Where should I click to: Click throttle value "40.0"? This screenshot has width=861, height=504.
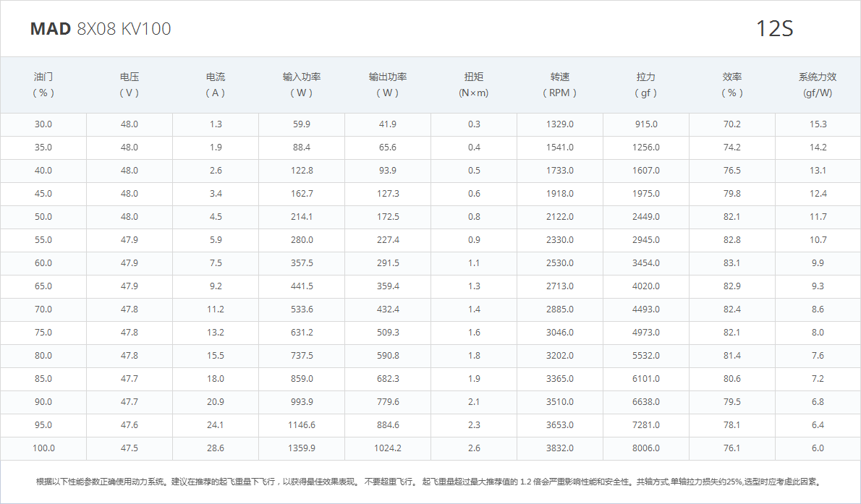pyautogui.click(x=43, y=170)
